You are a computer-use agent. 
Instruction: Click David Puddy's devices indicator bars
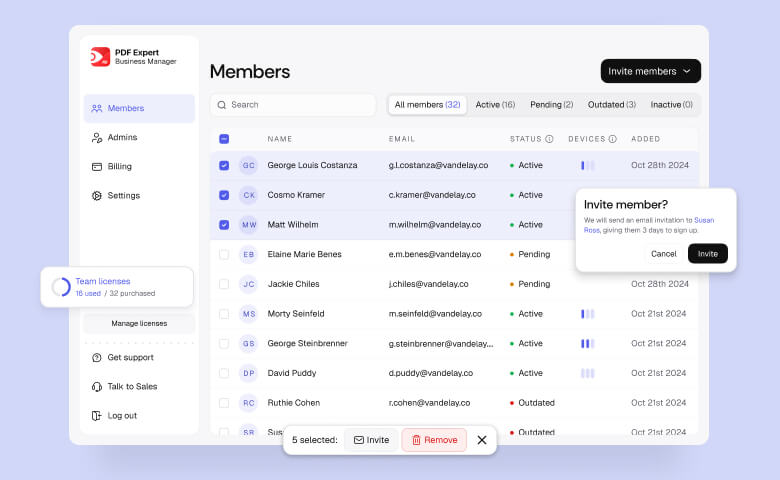[587, 373]
